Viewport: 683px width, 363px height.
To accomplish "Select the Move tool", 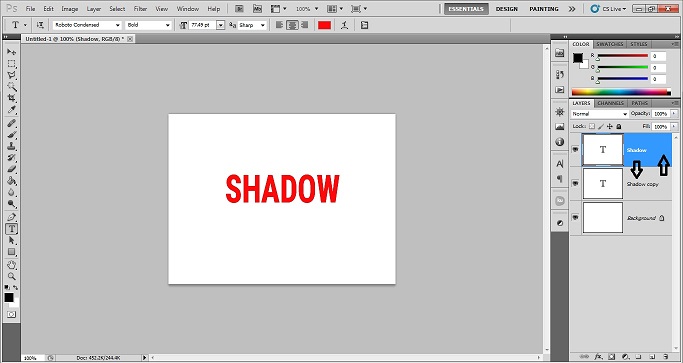I will pos(11,52).
